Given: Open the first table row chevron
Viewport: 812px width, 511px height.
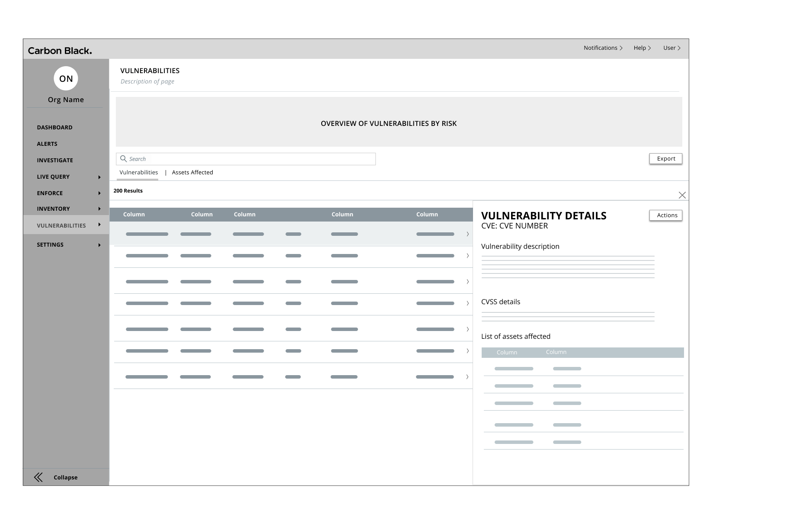Looking at the screenshot, I should (467, 234).
